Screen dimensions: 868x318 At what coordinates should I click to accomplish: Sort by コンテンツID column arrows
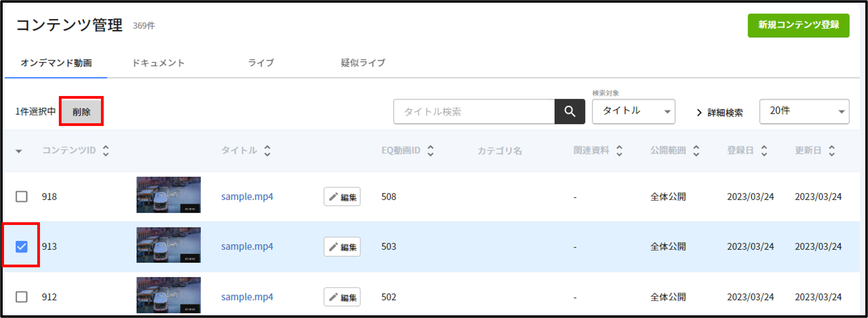click(x=106, y=151)
